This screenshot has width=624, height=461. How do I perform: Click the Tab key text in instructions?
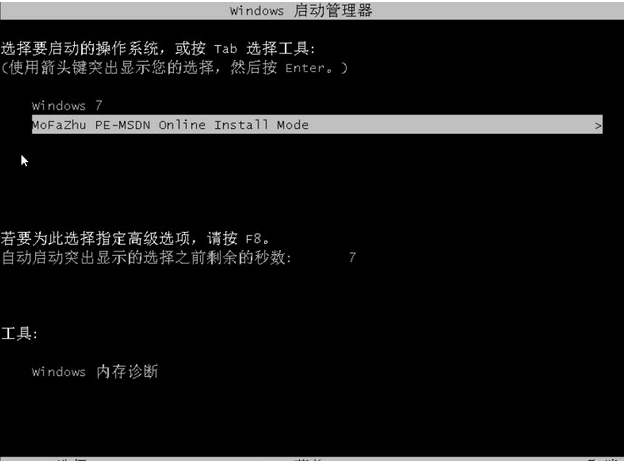click(x=225, y=49)
